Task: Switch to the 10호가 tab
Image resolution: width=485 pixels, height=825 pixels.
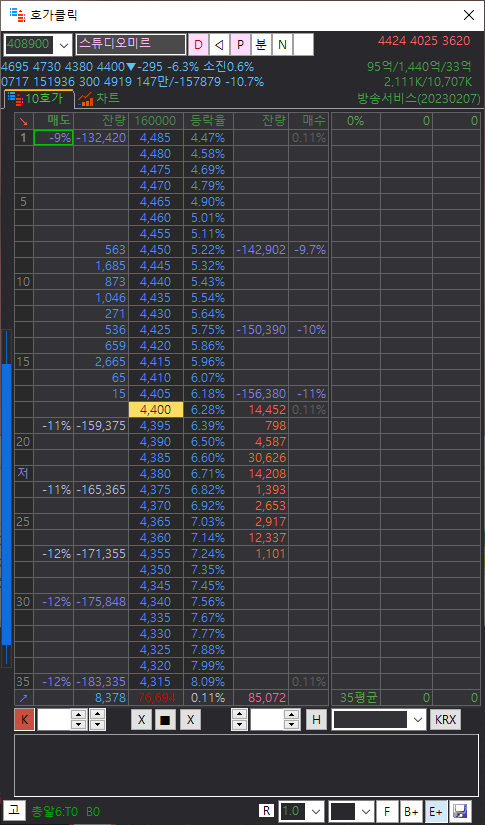Action: click(38, 98)
